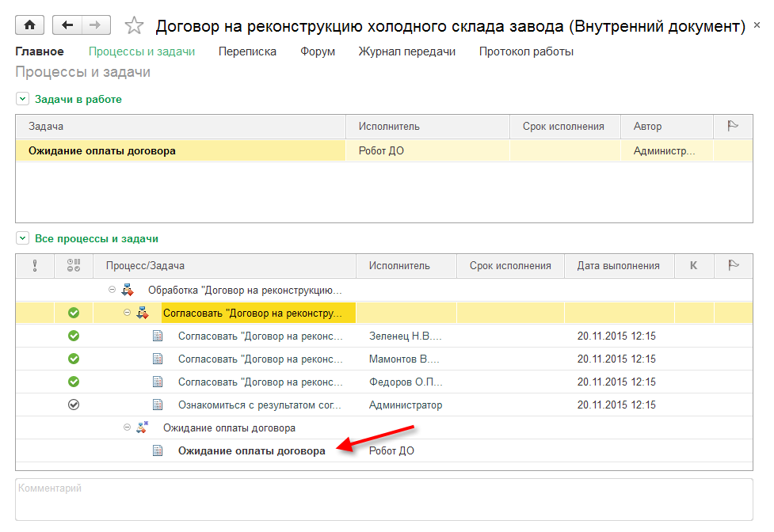Image resolution: width=774 pixels, height=532 pixels.
Task: Go back with the left arrow button
Action: click(x=67, y=25)
